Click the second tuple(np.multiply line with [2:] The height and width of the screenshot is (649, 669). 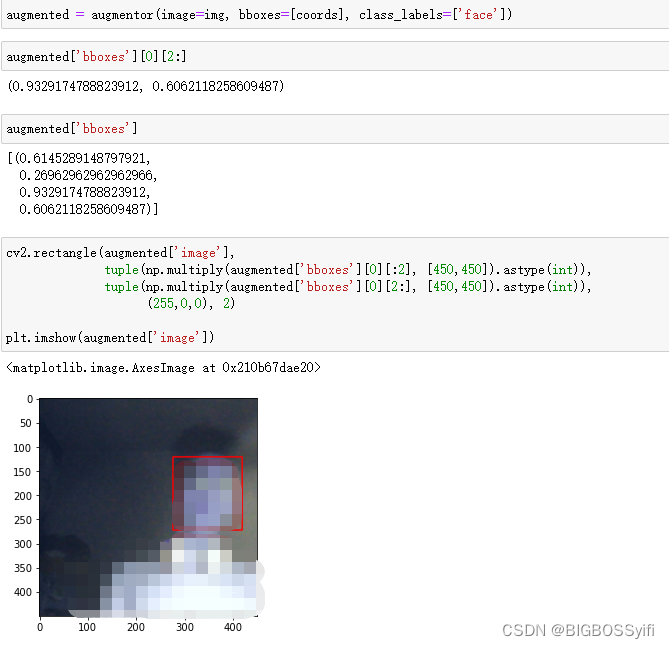(348, 286)
